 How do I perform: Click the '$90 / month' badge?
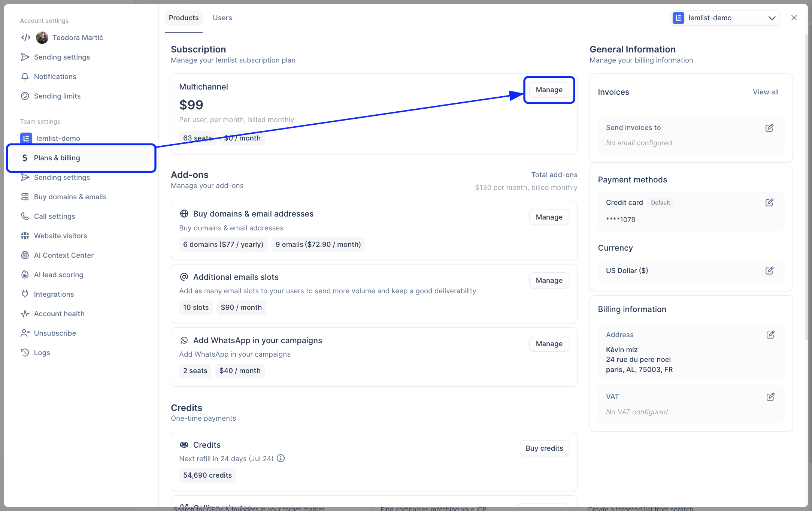tap(241, 307)
